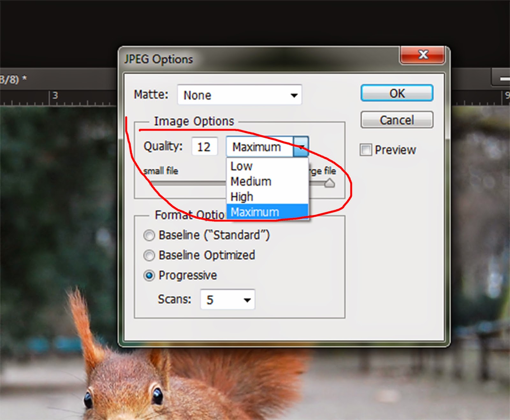Enable the Preview checkbox
This screenshot has width=510, height=420.
(x=366, y=150)
